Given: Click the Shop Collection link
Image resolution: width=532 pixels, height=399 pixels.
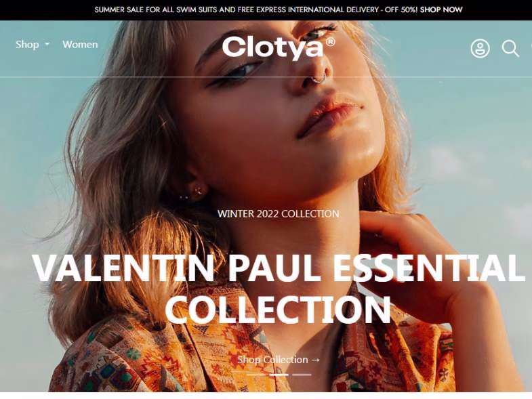Looking at the screenshot, I should tap(279, 360).
